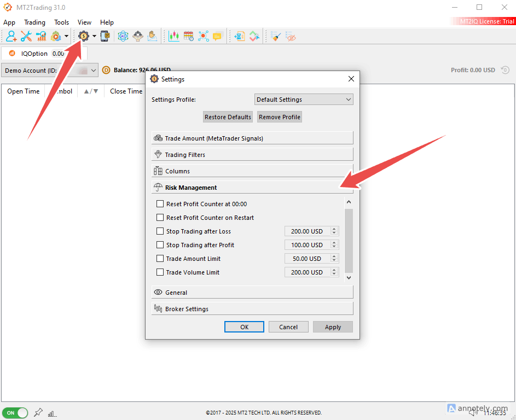Open the wrench and screwdriver tools icon
516x420 pixels.
point(26,36)
